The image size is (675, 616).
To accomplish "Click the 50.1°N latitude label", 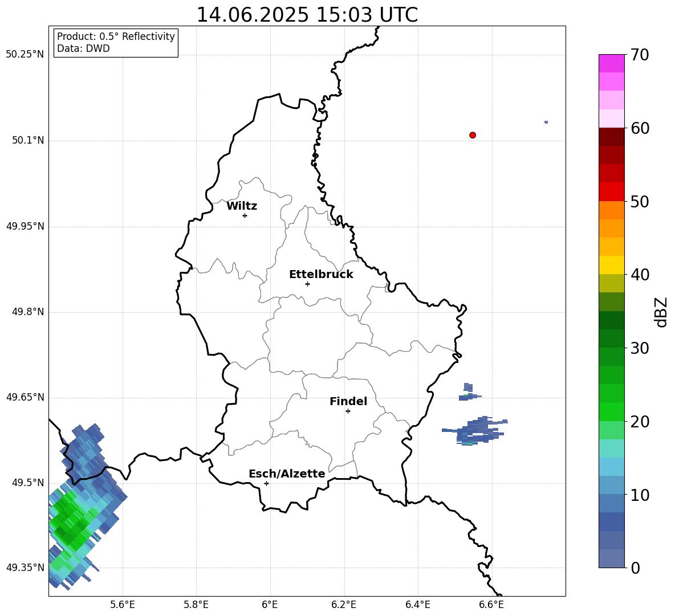I will tap(29, 140).
